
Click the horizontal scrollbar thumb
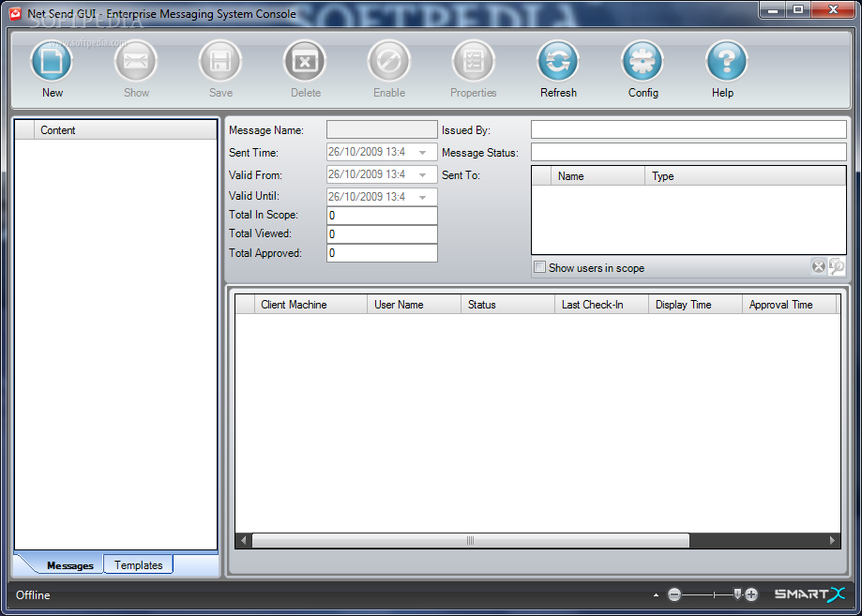[470, 540]
